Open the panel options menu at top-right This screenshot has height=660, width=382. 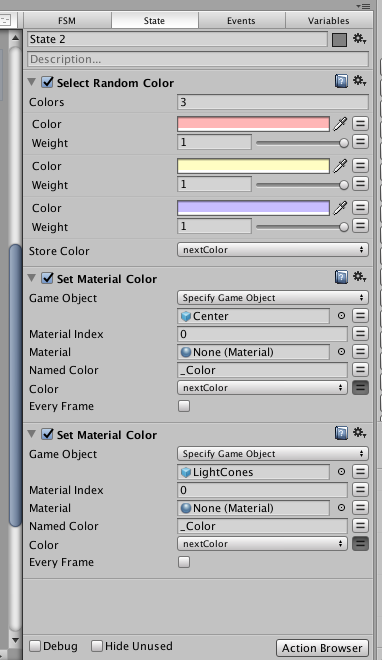[x=363, y=6]
